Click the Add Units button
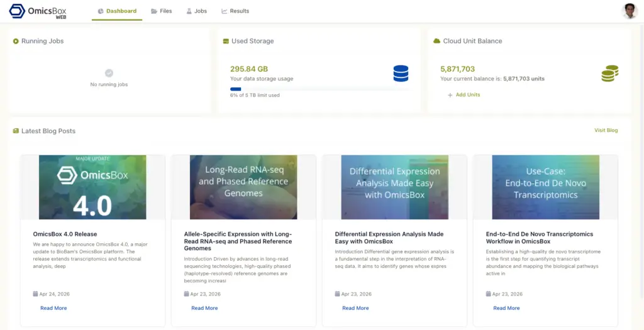The width and height of the screenshot is (644, 330). tap(464, 95)
